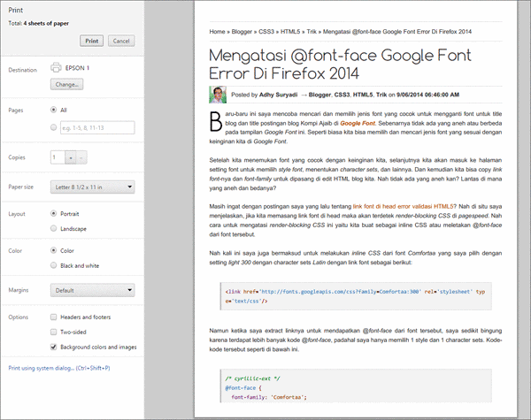
Task: Click the Trik breadcrumb link
Action: point(312,32)
